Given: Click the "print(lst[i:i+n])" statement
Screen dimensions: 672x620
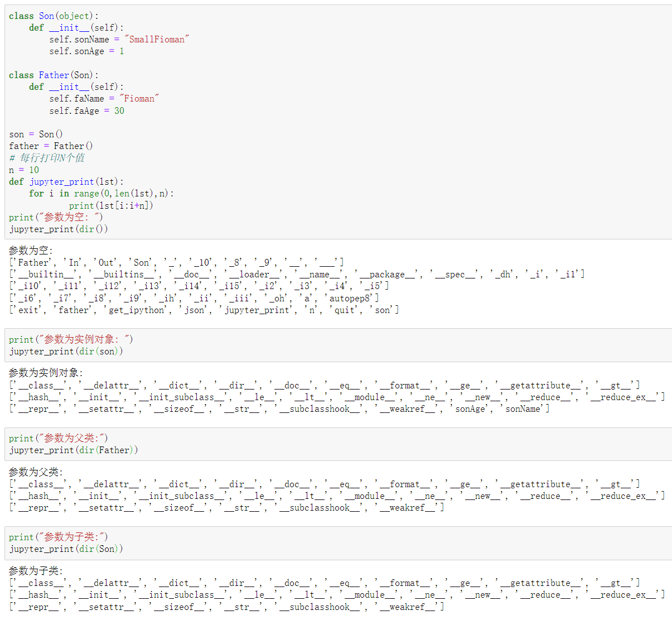Looking at the screenshot, I should pyautogui.click(x=111, y=205).
